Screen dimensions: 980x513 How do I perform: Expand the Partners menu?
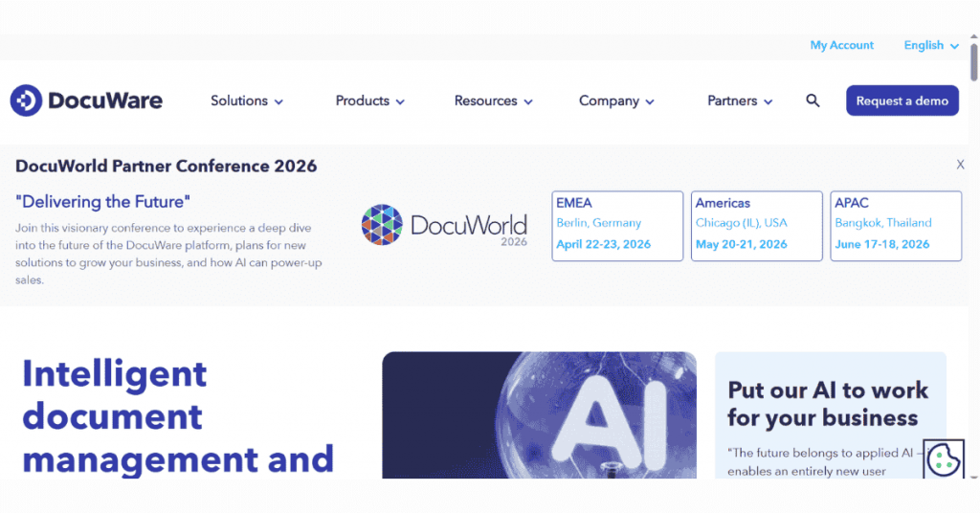[x=740, y=100]
